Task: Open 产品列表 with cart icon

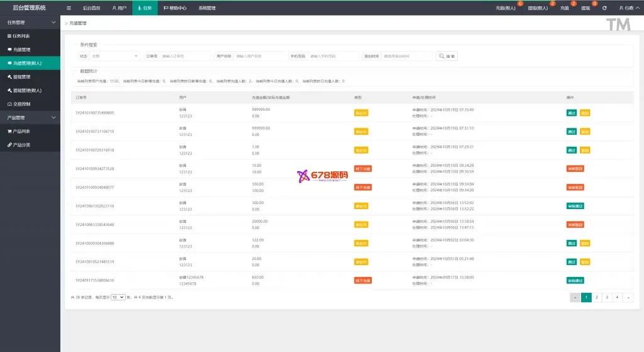Action: [x=21, y=132]
